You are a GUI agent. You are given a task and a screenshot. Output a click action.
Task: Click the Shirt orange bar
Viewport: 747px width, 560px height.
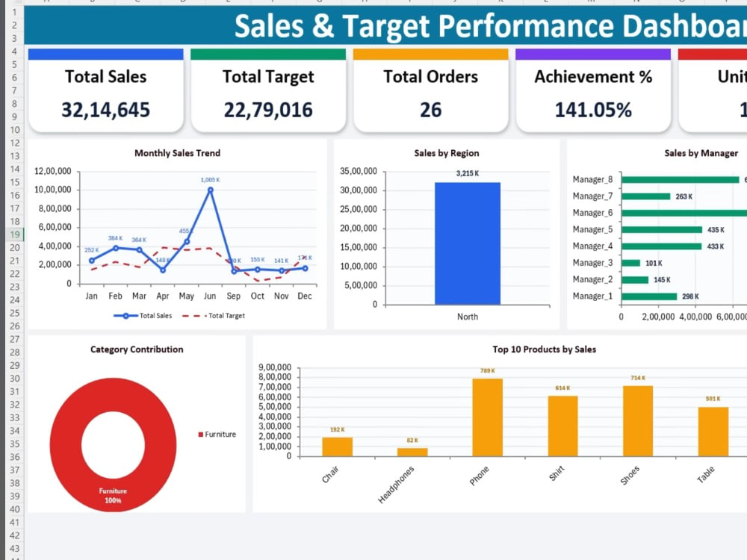pos(562,426)
